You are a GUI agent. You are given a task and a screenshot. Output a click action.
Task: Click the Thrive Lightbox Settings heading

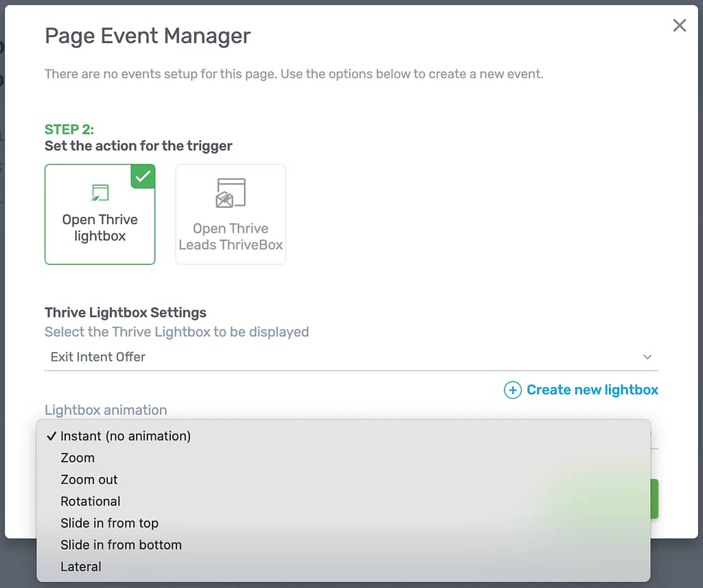[126, 312]
